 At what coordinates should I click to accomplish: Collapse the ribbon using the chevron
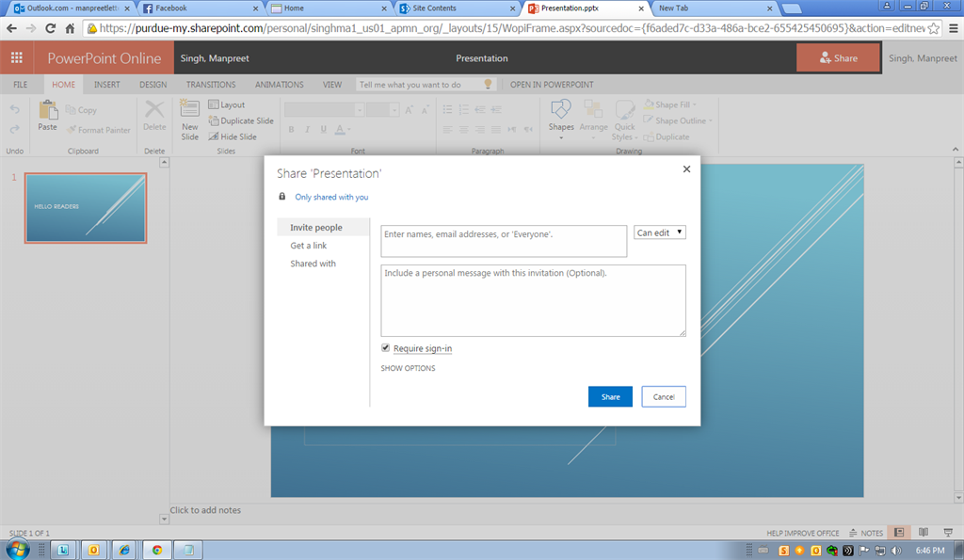pyautogui.click(x=956, y=150)
